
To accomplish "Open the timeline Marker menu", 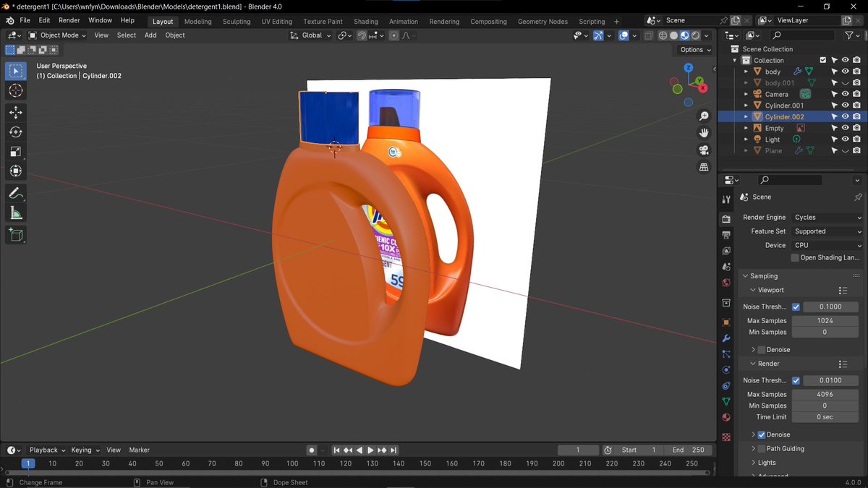I will click(139, 450).
